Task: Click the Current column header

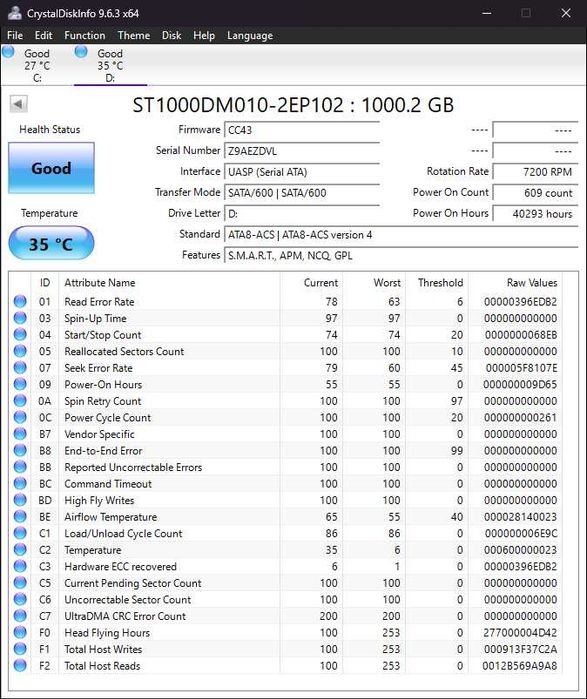Action: click(x=311, y=283)
